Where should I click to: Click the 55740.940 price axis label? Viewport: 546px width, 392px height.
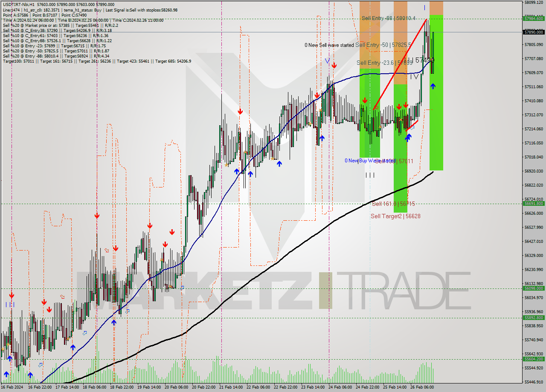534,340
